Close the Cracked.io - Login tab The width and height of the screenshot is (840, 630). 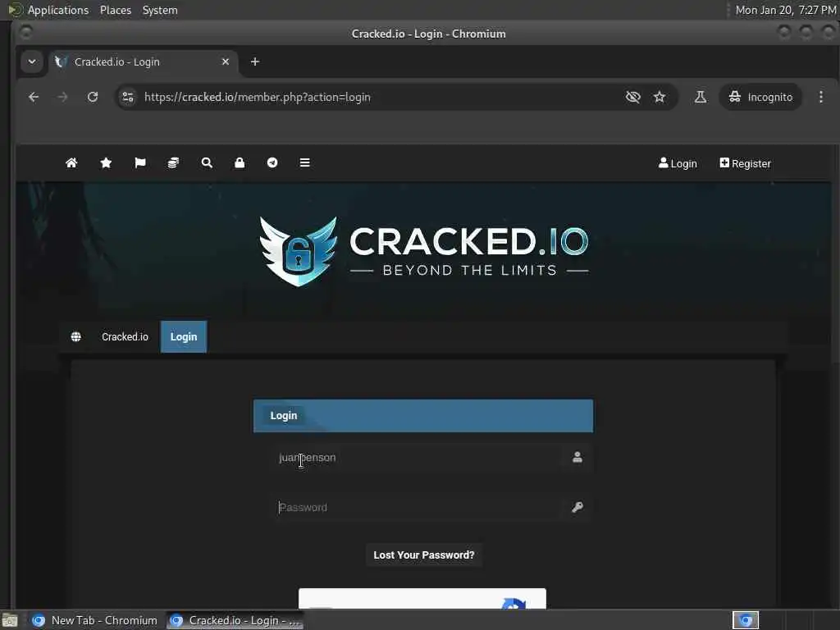pyautogui.click(x=226, y=62)
